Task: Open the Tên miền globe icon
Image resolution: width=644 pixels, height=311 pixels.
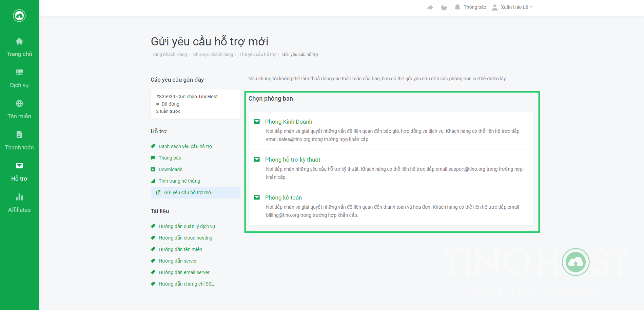Action: 19,103
